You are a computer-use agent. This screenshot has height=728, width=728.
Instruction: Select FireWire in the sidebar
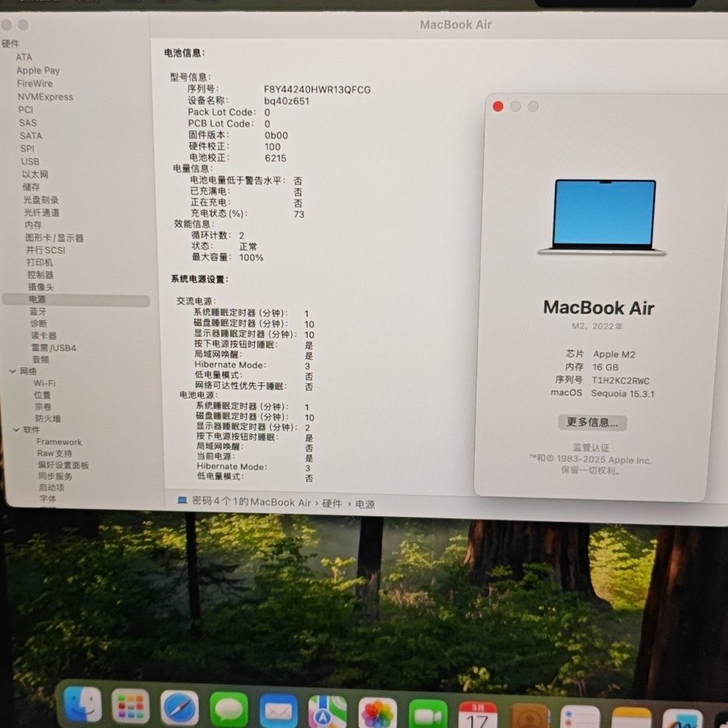pos(35,83)
